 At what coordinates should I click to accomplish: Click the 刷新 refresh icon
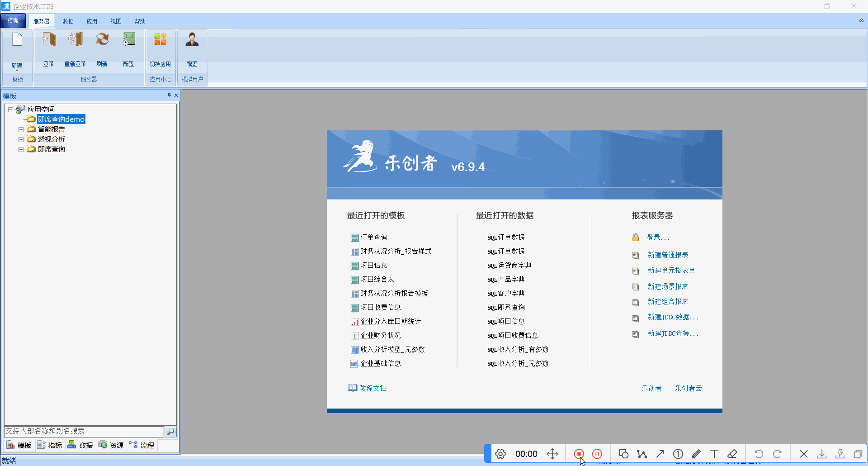[x=102, y=40]
